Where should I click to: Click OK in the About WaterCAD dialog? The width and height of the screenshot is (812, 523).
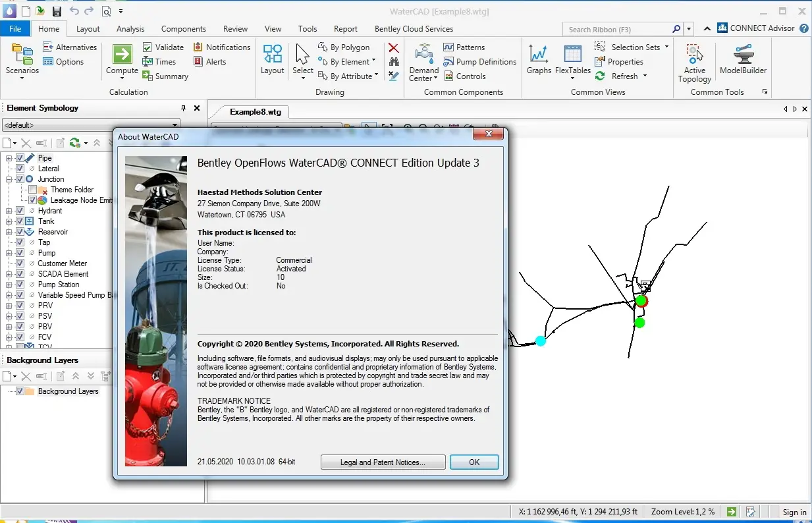tap(474, 462)
